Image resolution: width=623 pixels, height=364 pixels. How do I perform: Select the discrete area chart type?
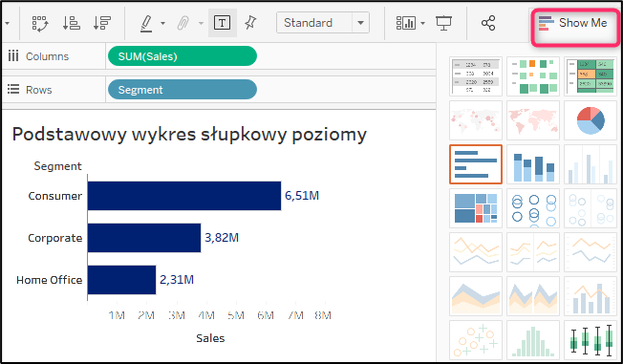533,296
